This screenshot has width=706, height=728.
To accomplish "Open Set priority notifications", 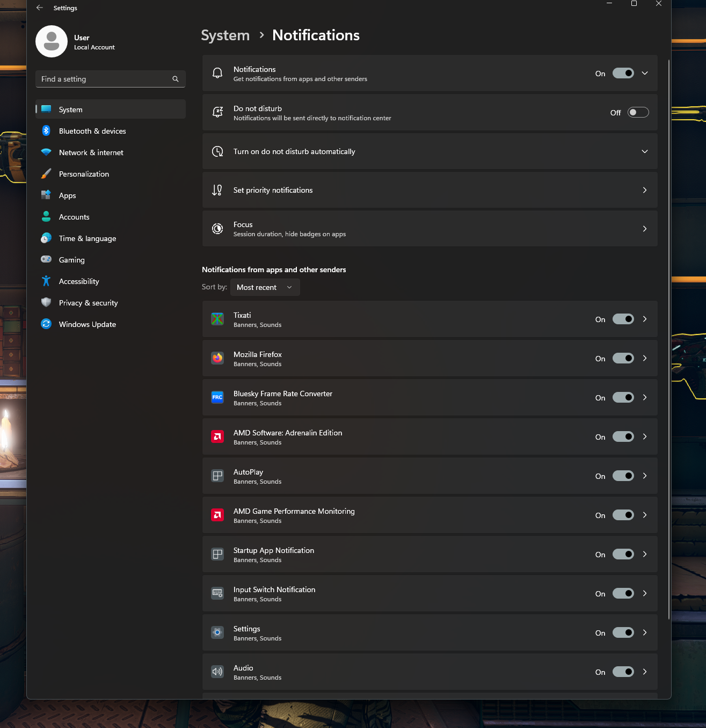I will pos(430,190).
